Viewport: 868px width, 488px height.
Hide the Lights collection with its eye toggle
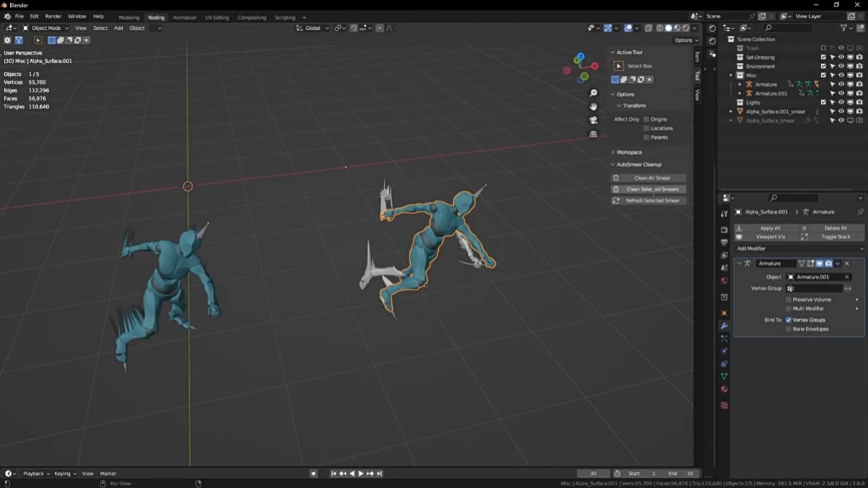pos(841,102)
